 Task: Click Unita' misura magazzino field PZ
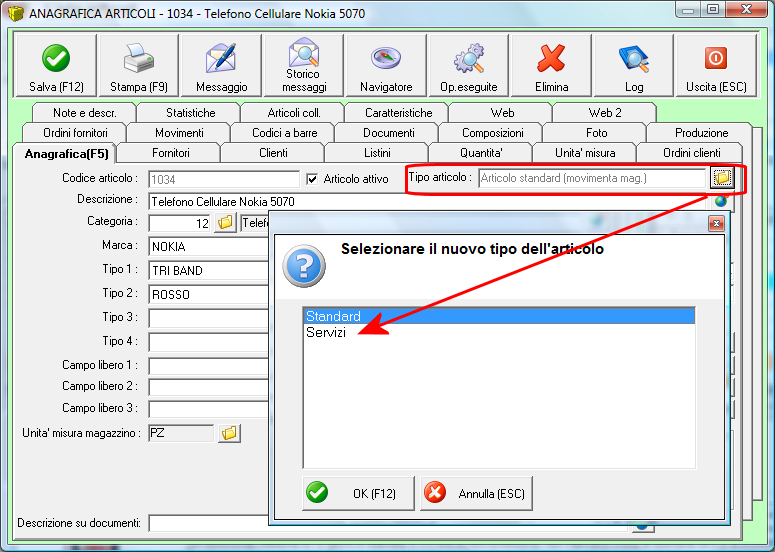tap(181, 433)
